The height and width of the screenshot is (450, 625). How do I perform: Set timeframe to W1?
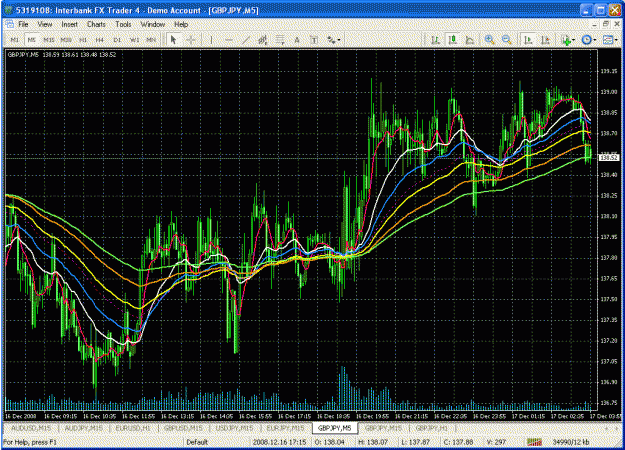pyautogui.click(x=134, y=40)
